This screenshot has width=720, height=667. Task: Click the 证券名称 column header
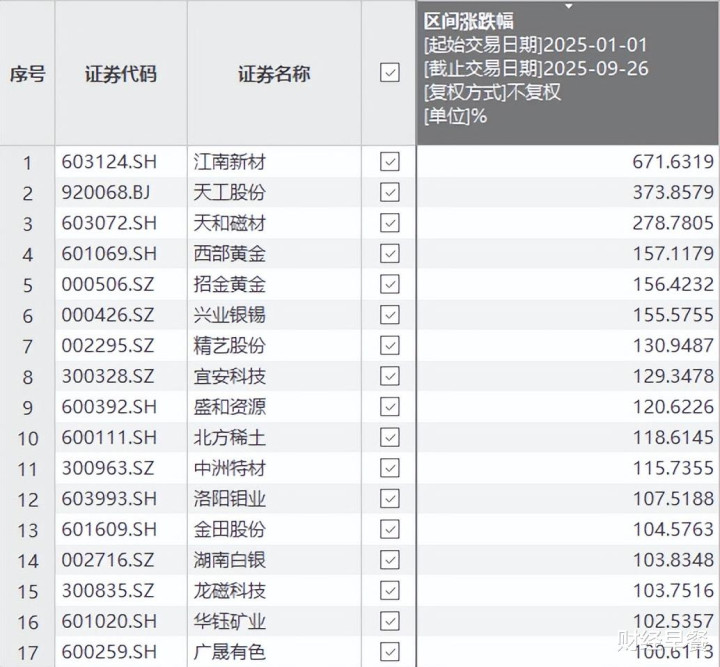[273, 74]
